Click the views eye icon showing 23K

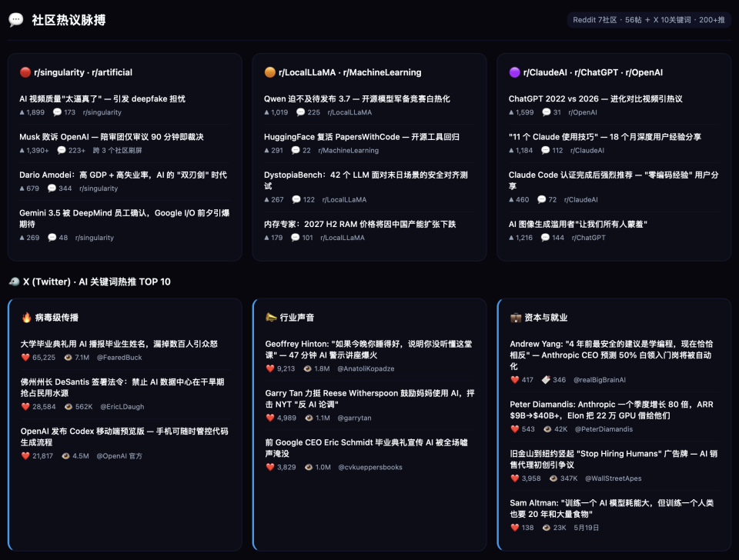coord(547,528)
